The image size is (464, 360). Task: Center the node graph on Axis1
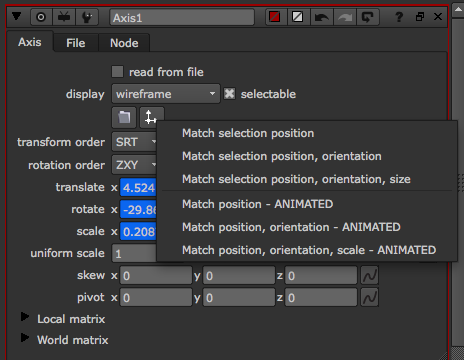coord(41,17)
